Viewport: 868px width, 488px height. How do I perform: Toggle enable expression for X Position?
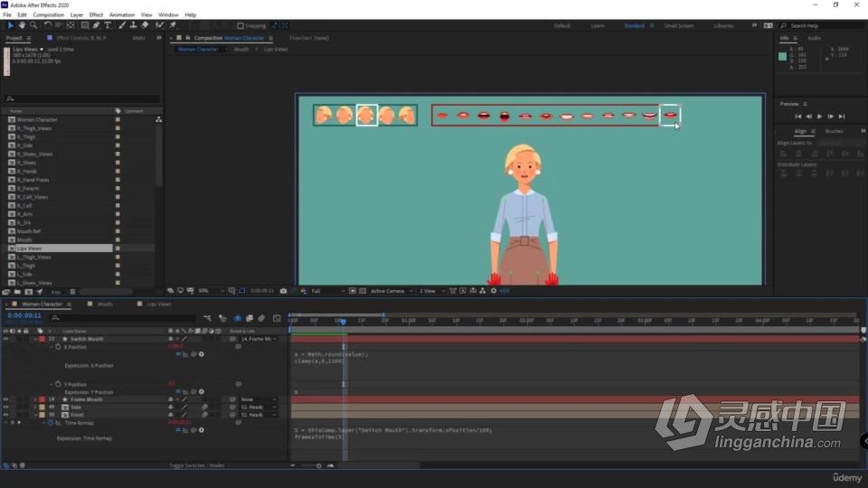pyautogui.click(x=178, y=354)
